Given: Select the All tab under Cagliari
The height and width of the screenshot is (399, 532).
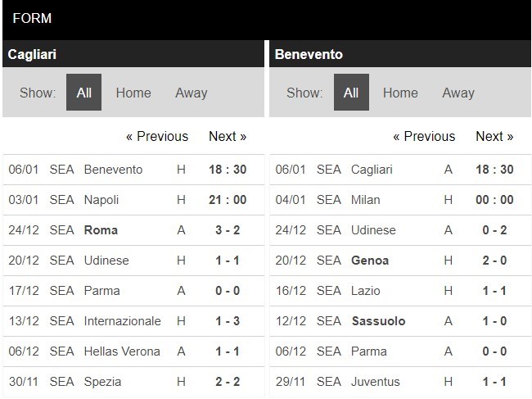Looking at the screenshot, I should (83, 93).
